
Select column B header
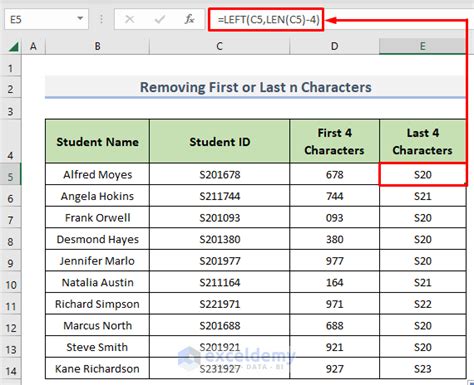(98, 46)
